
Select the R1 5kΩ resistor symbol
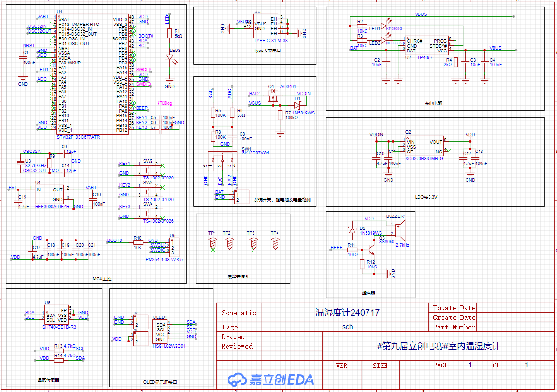pos(170,33)
